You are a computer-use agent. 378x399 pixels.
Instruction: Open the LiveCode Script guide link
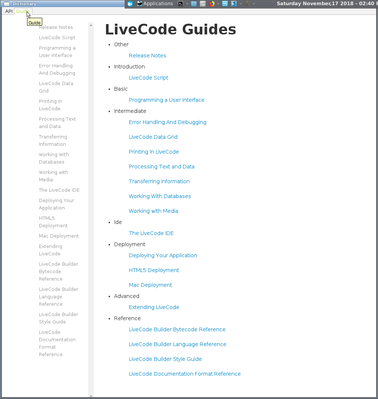148,78
